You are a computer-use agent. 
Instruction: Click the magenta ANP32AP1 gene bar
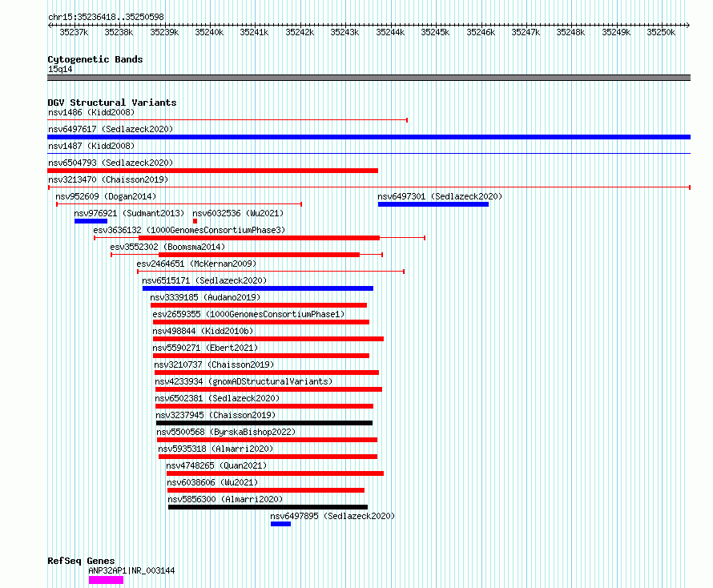(x=106, y=580)
